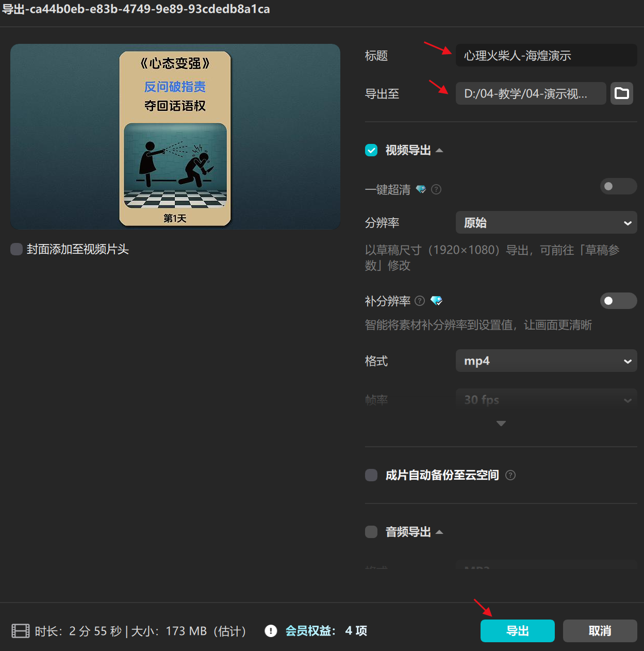Viewport: 644px width, 651px height.
Task: Open the 格式 dropdown showing mp4
Action: [x=546, y=361]
